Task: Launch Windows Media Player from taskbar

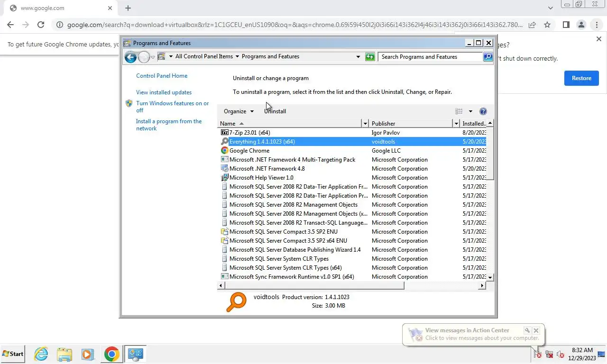Action: pos(87,354)
